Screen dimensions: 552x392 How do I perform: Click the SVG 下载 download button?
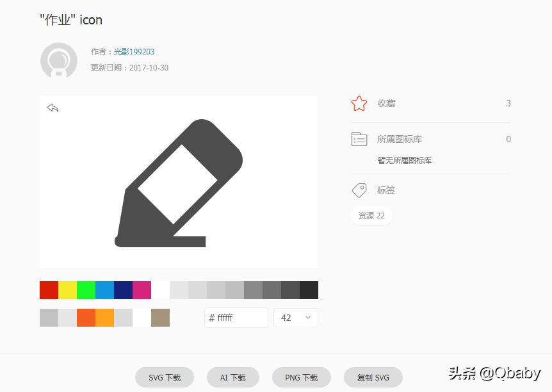tap(165, 377)
